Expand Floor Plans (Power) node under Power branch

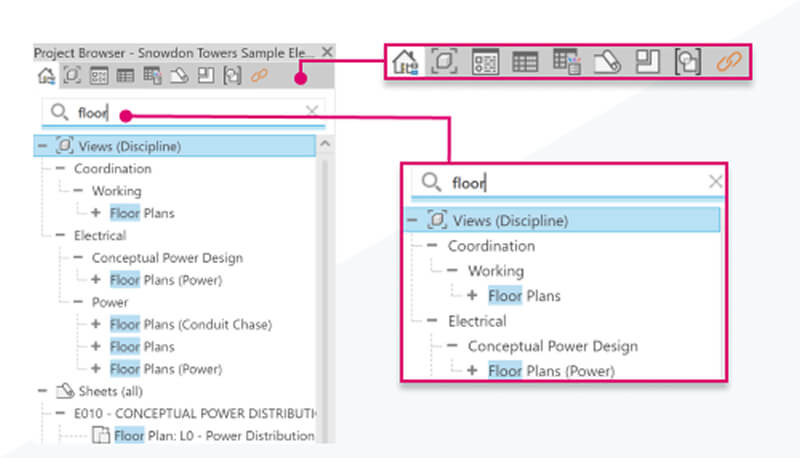click(x=95, y=368)
